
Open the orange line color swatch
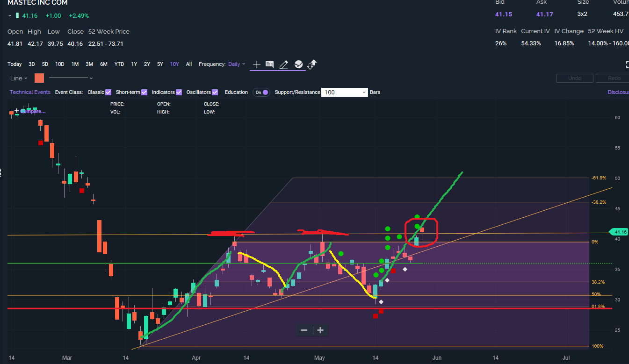(39, 78)
